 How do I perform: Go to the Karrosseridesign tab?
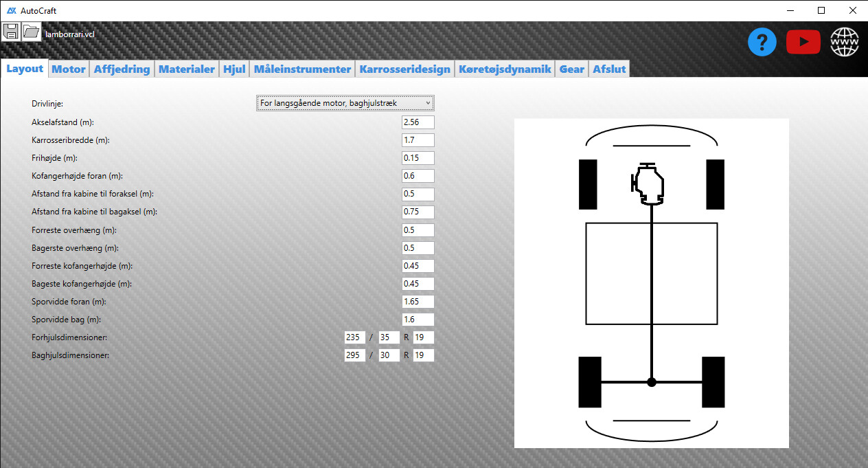click(x=404, y=69)
